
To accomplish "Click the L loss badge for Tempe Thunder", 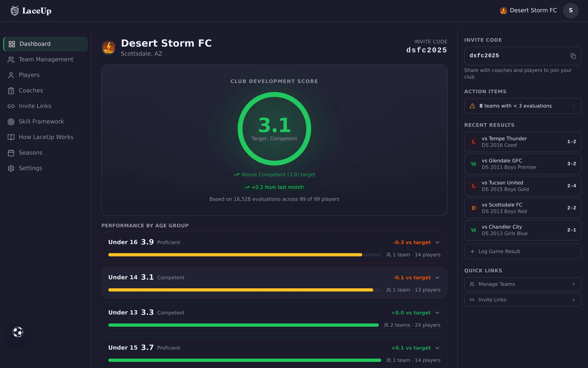I will click(x=474, y=142).
